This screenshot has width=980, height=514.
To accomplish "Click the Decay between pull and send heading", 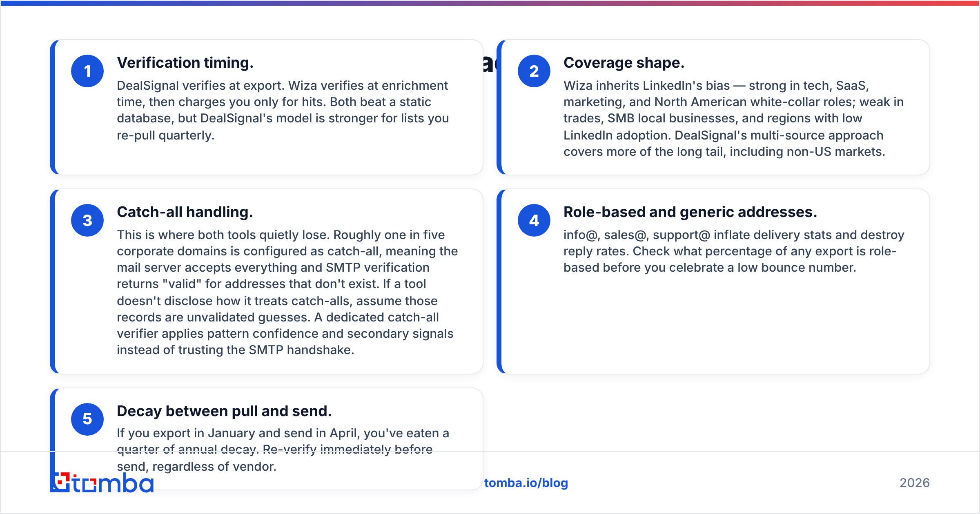I will (x=224, y=411).
